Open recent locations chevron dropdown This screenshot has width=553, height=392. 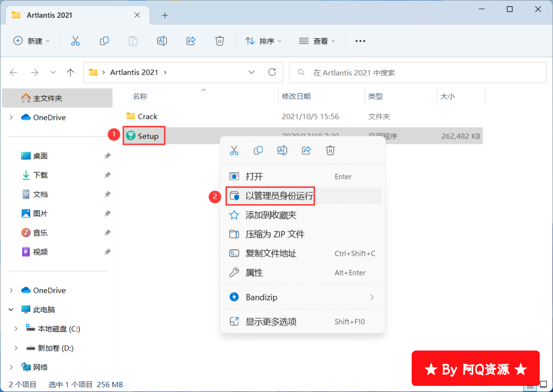click(53, 73)
